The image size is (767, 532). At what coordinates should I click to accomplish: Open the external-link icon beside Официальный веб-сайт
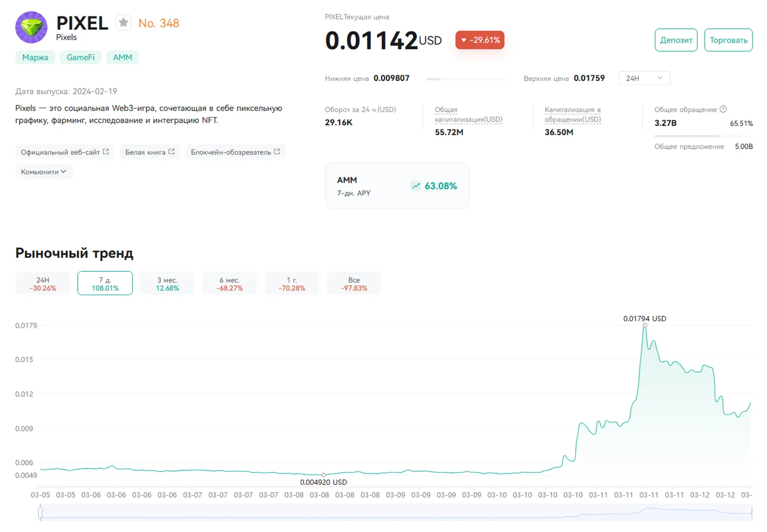coord(106,151)
